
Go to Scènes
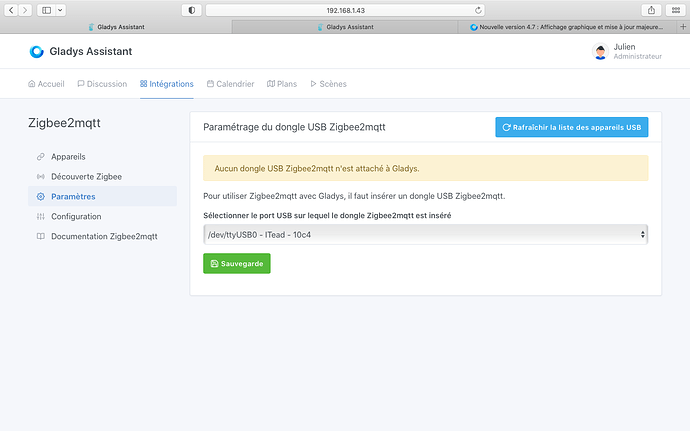coord(328,84)
